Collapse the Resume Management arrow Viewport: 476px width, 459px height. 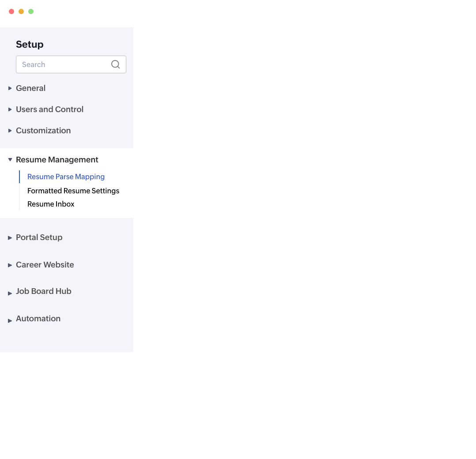pos(10,160)
